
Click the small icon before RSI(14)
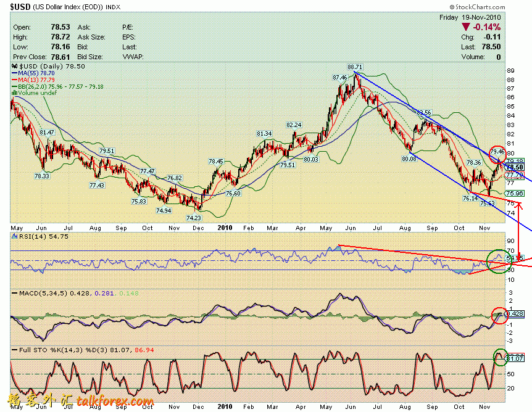pos(15,236)
